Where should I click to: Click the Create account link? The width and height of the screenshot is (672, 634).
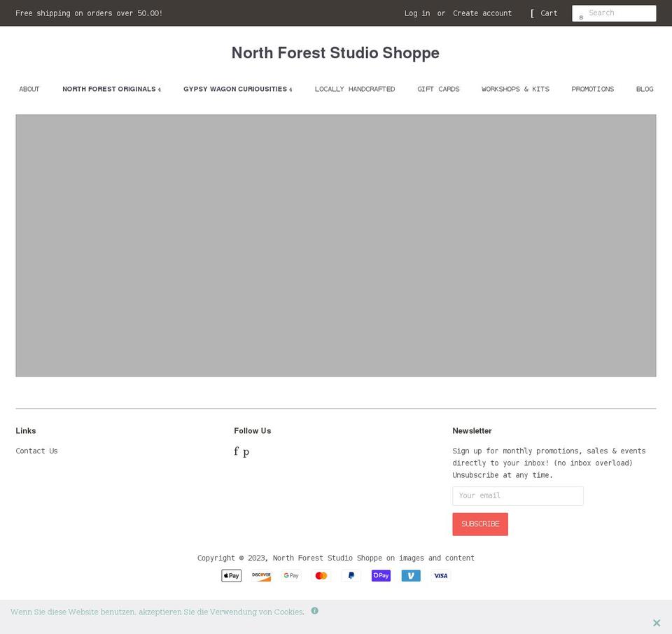(482, 13)
